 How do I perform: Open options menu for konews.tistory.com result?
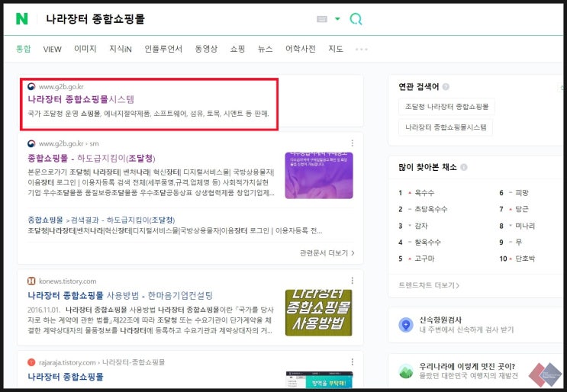353,281
